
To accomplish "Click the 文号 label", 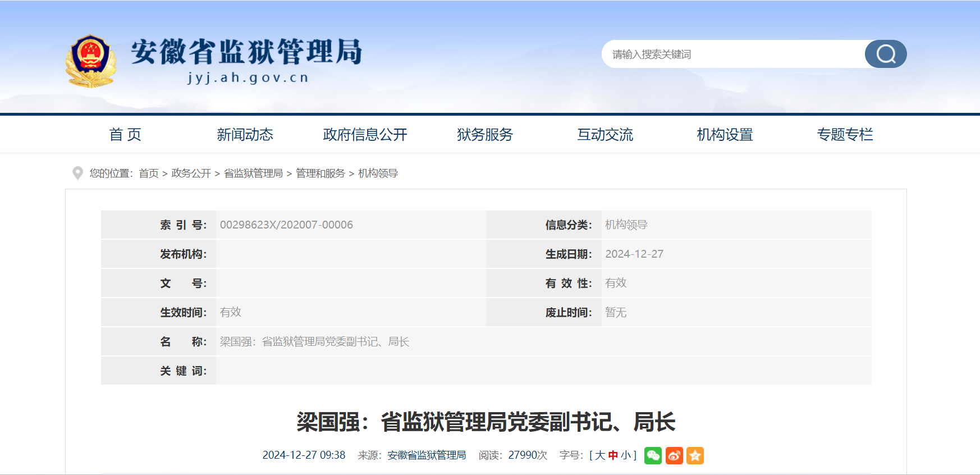I will click(184, 283).
